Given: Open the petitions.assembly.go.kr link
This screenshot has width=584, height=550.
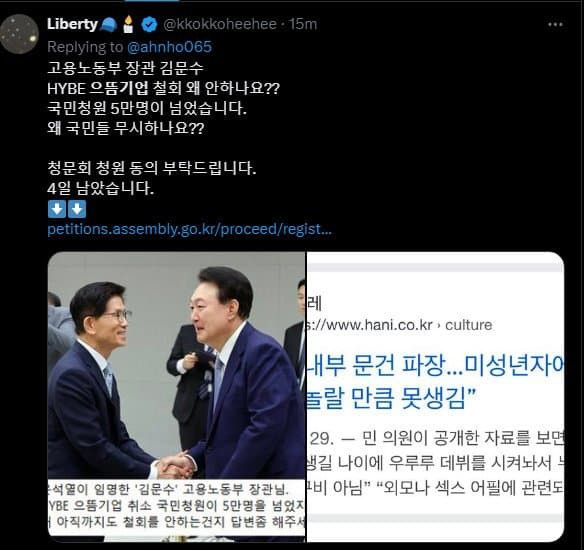Looking at the screenshot, I should tap(189, 229).
